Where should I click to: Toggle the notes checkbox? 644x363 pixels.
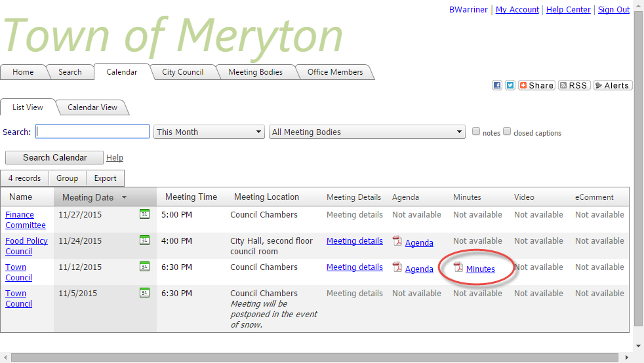476,131
